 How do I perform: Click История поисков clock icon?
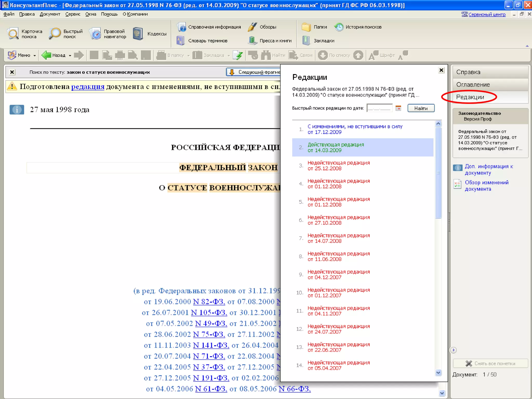click(339, 27)
